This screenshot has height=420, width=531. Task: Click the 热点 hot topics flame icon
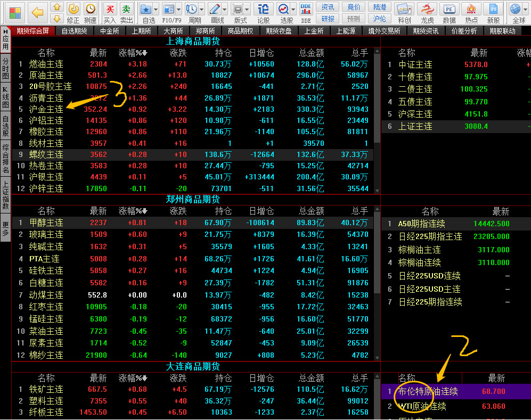pyautogui.click(x=471, y=9)
